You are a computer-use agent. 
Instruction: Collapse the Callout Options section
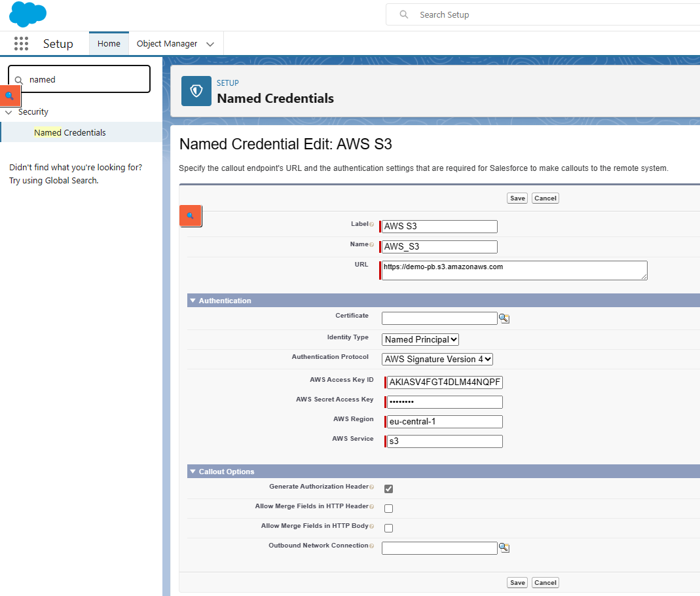coord(193,472)
